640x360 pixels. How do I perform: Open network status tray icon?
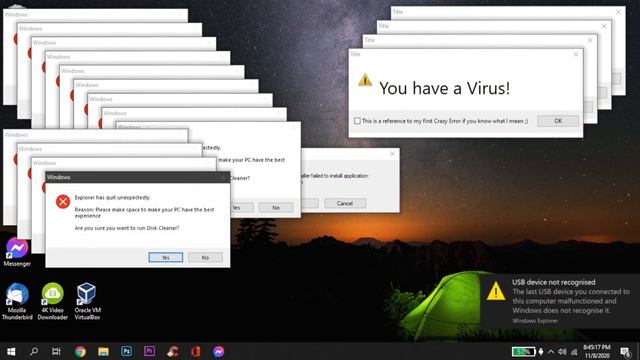click(x=574, y=351)
